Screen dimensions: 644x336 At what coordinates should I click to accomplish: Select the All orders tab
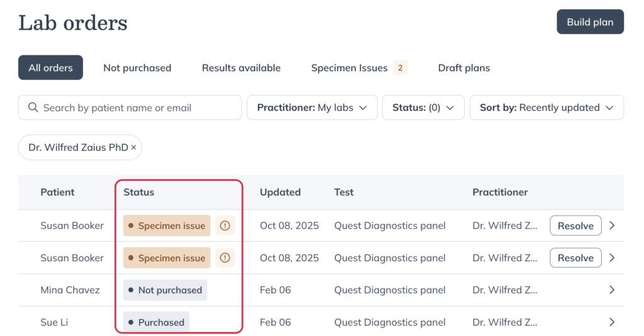[x=50, y=68]
